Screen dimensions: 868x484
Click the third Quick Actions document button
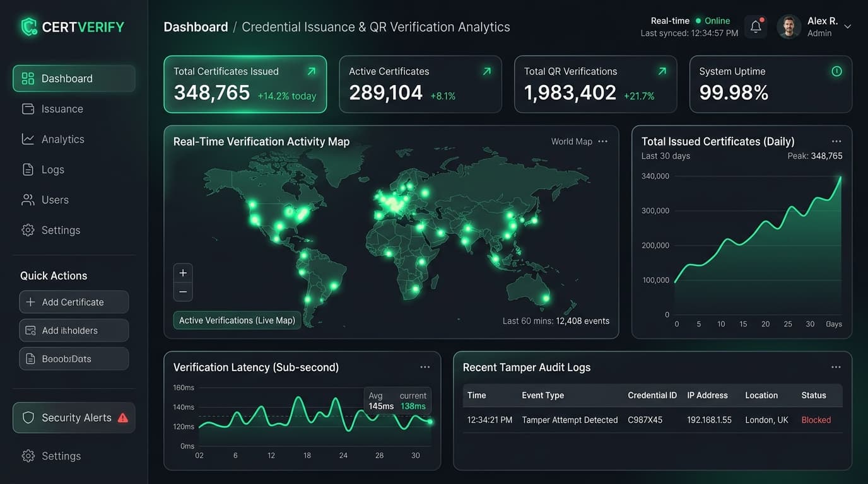pyautogui.click(x=74, y=359)
